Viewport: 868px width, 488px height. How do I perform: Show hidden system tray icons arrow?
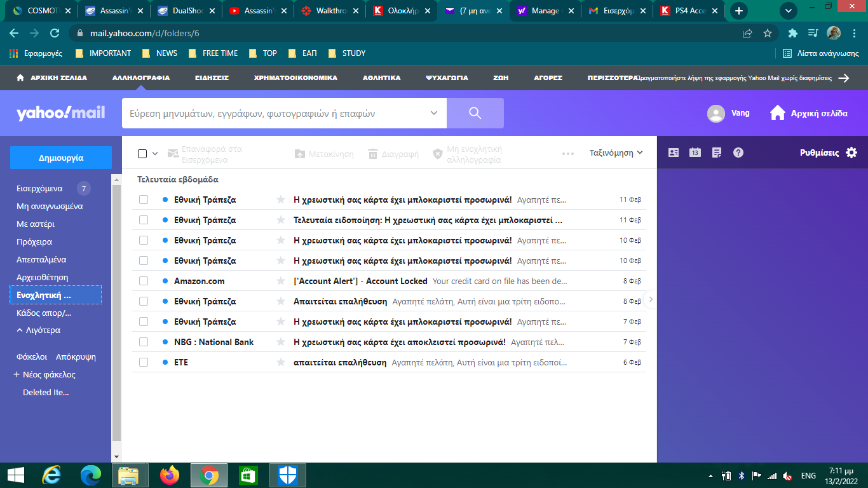pos(710,475)
